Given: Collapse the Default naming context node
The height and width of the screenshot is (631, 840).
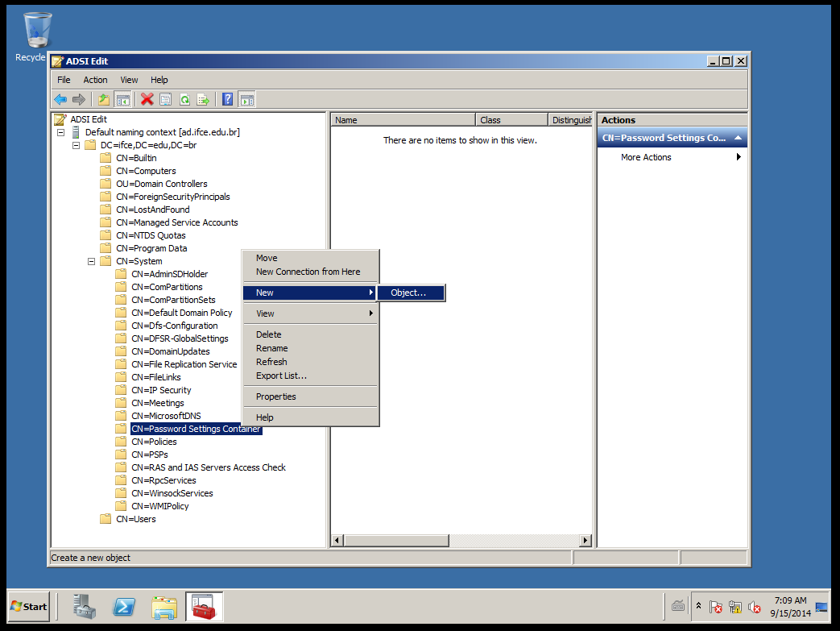Looking at the screenshot, I should tap(61, 132).
